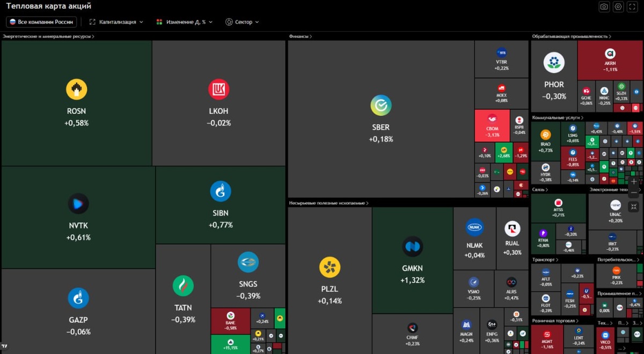Expand the Связь sector header
The height and width of the screenshot is (354, 644).
[540, 189]
